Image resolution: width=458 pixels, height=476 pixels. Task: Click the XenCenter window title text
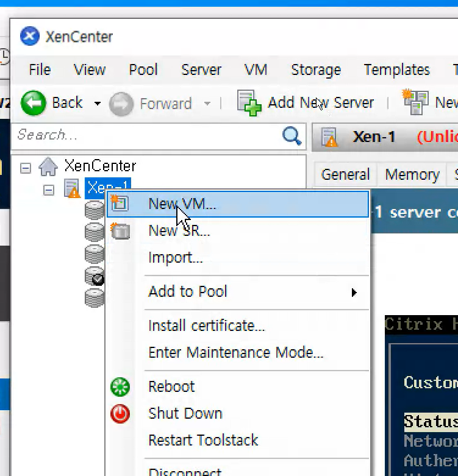click(x=79, y=37)
